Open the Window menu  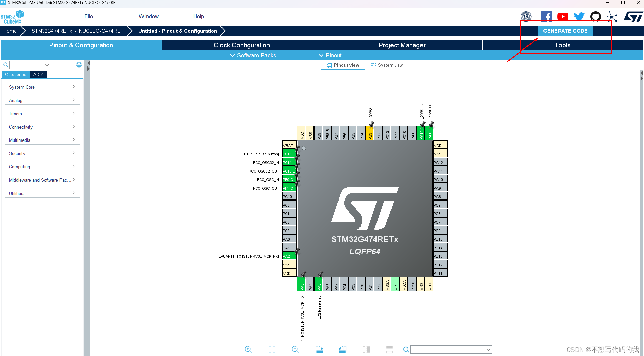(x=149, y=17)
